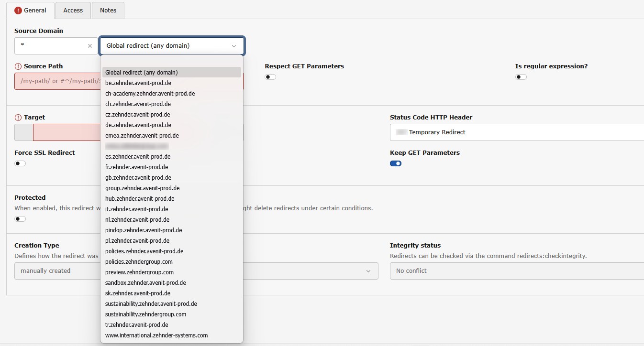Toggle Respect GET Parameters switch
This screenshot has width=644, height=346.
coord(270,77)
